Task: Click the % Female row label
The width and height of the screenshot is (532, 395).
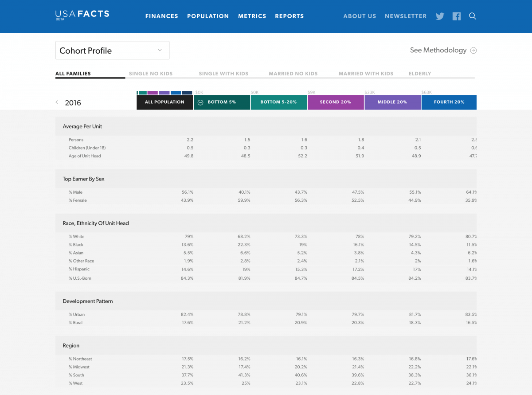Action: coord(78,200)
